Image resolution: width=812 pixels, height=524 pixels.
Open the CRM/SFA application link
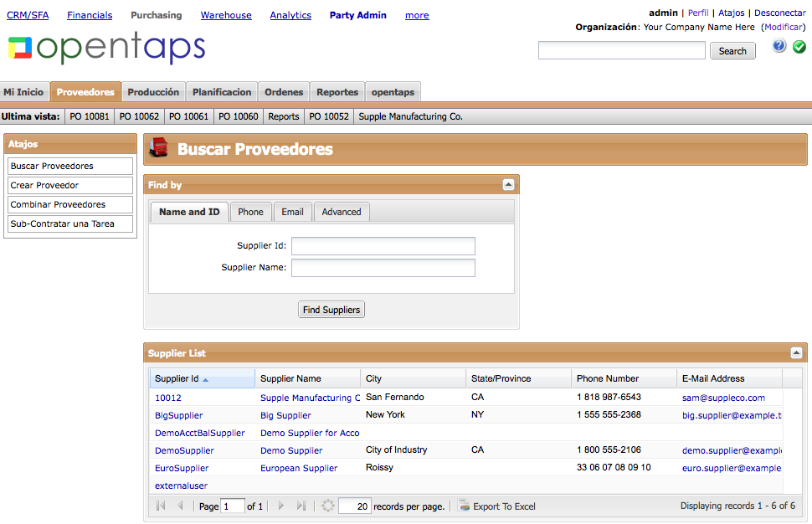[x=28, y=15]
